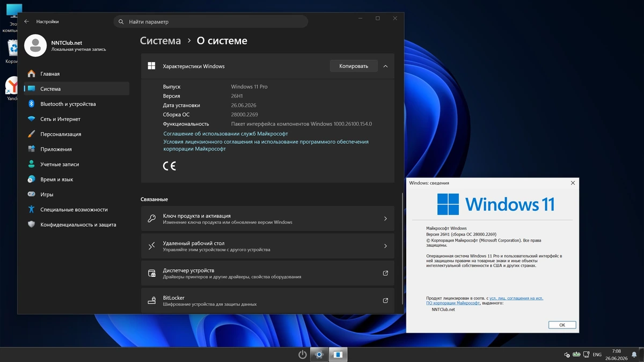Open the Главная home page
The width and height of the screenshot is (644, 362).
tap(75, 73)
